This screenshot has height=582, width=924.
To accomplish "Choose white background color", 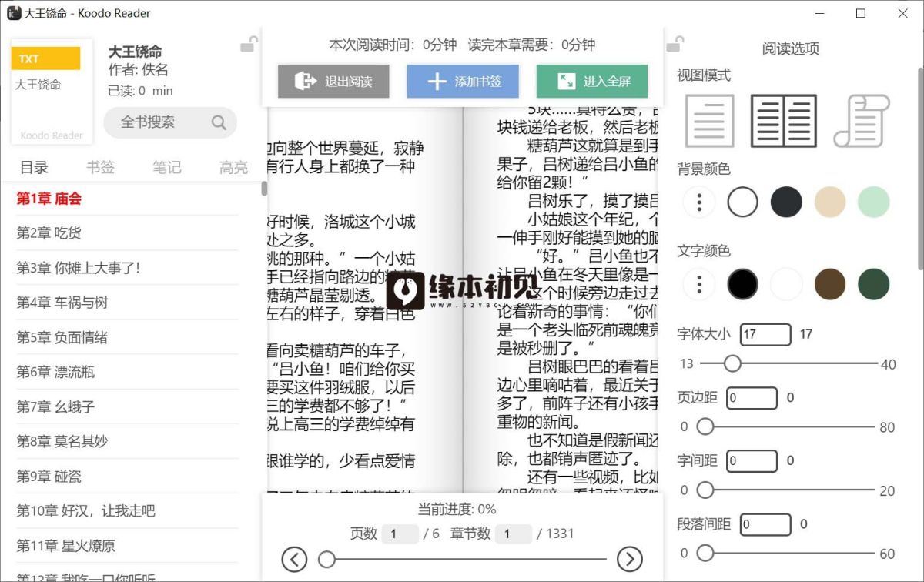I will click(743, 202).
